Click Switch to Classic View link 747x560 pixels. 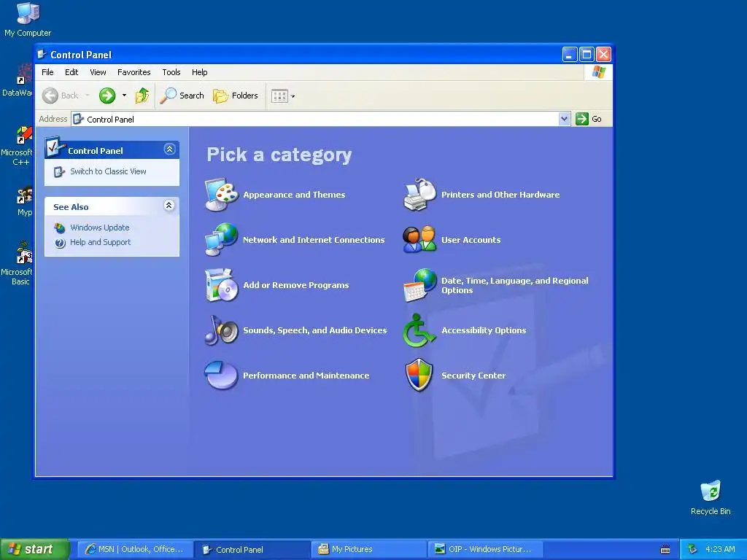coord(108,171)
